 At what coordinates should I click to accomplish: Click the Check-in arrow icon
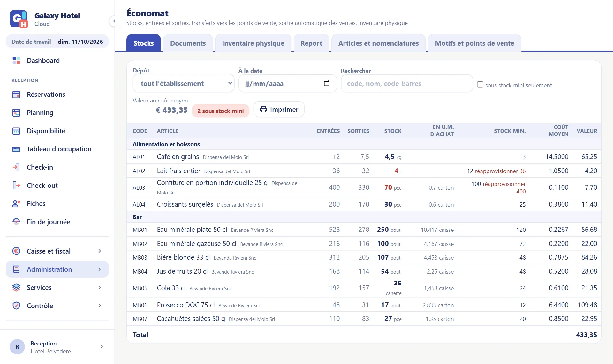(16, 167)
